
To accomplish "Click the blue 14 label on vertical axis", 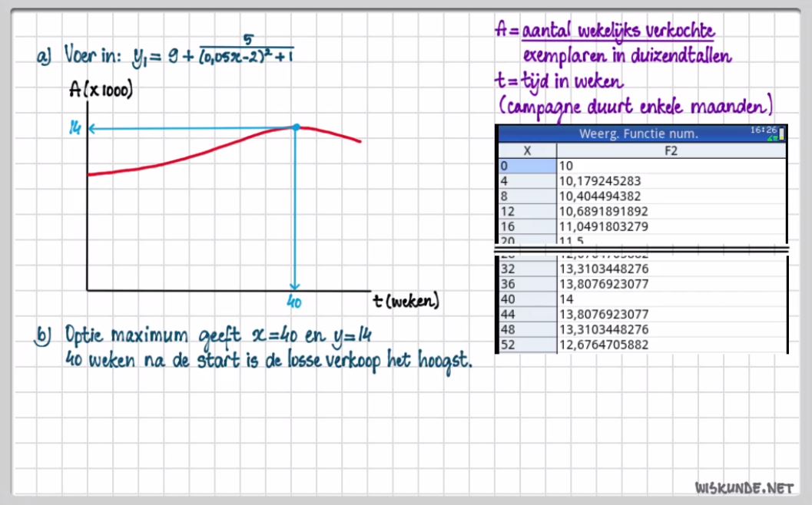I will tap(75, 129).
